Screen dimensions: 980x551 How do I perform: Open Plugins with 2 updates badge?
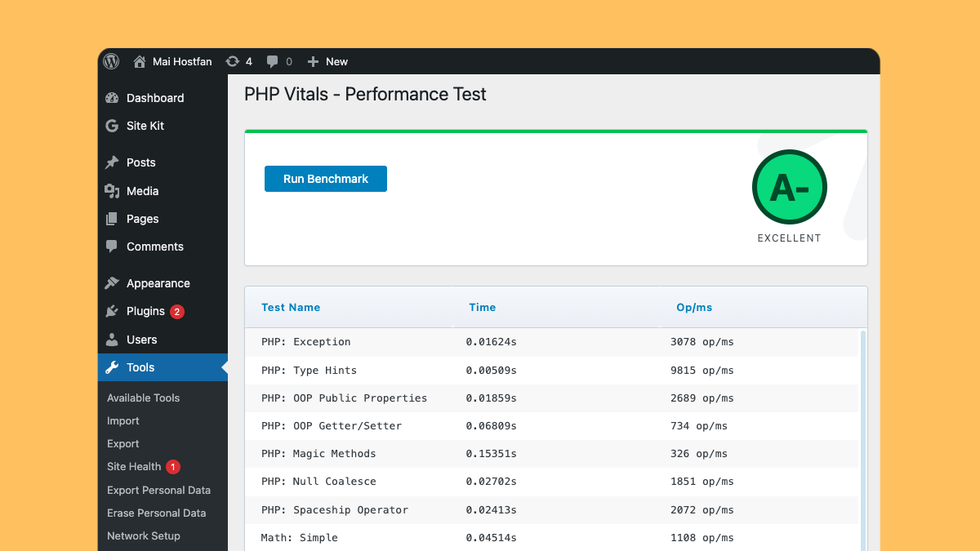tap(145, 311)
